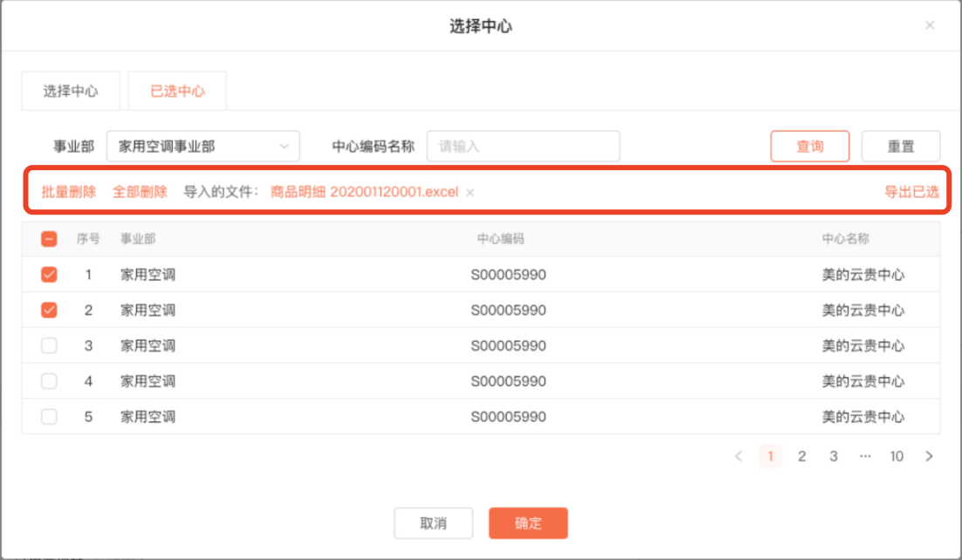962x560 pixels.
Task: Click the 取消 button
Action: pos(433,523)
